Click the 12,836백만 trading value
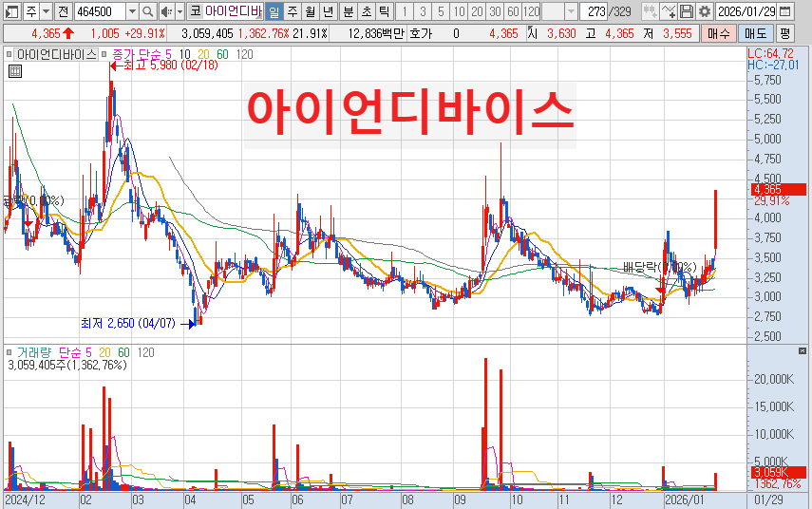The height and width of the screenshot is (509, 812). pos(375,33)
